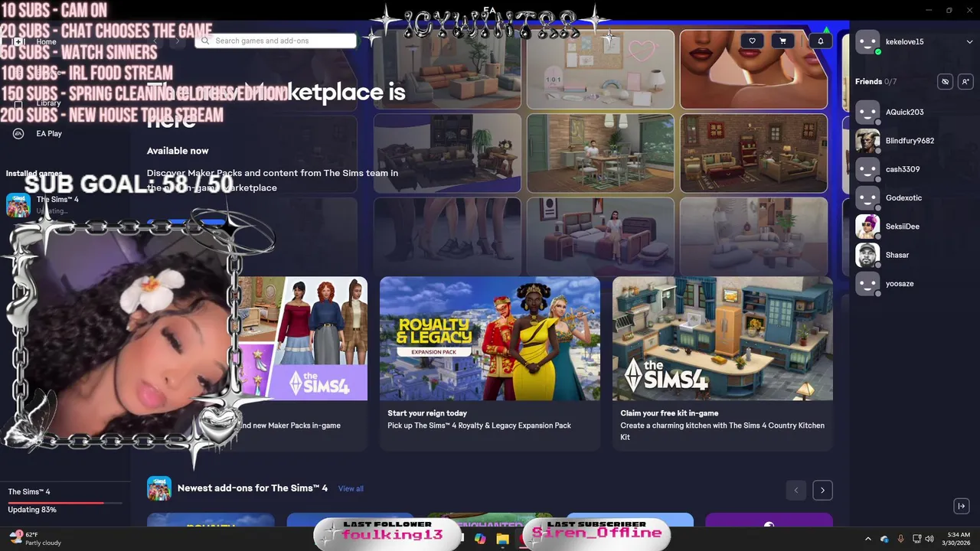The height and width of the screenshot is (551, 980).
Task: Click the Claim your free kit in-game headline
Action: click(x=669, y=413)
